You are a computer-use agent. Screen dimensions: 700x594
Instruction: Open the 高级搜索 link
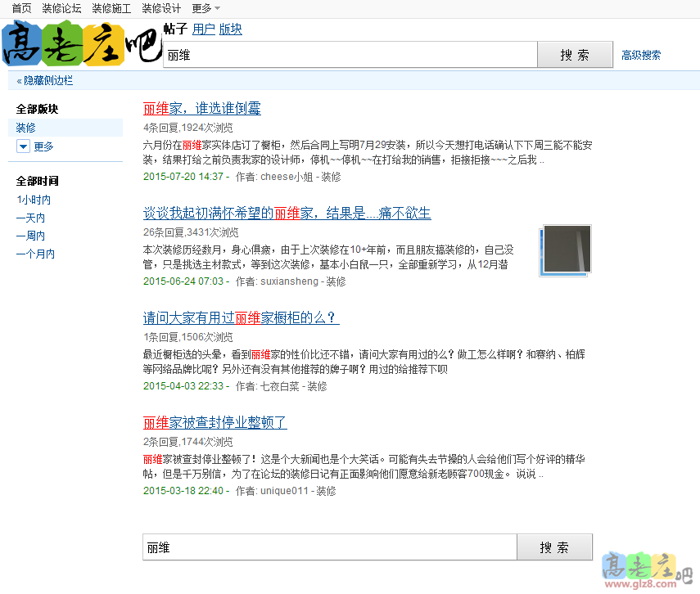coord(641,54)
